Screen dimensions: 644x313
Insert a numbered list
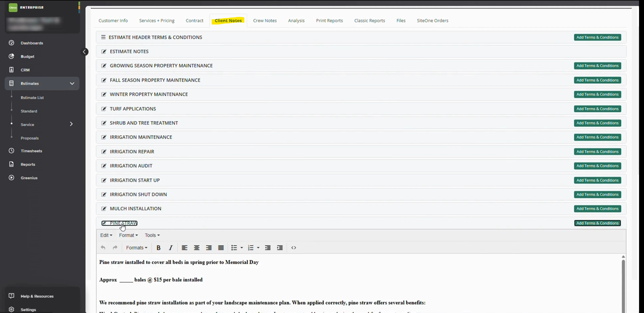point(251,248)
